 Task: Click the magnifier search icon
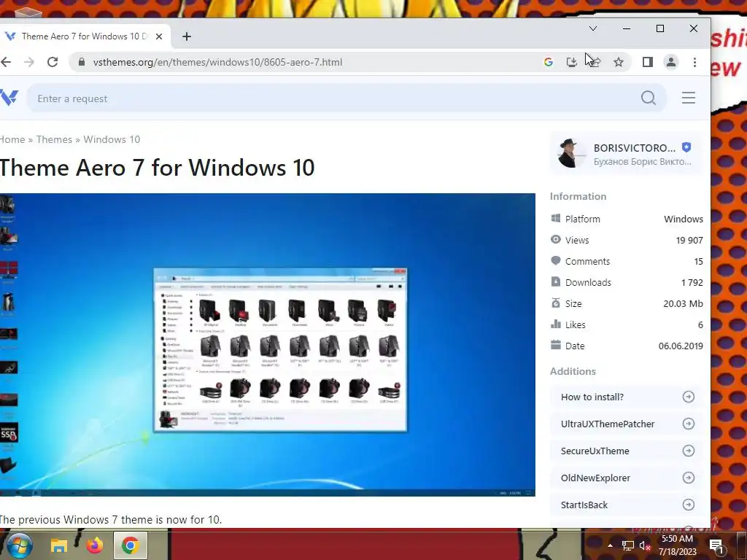click(649, 98)
